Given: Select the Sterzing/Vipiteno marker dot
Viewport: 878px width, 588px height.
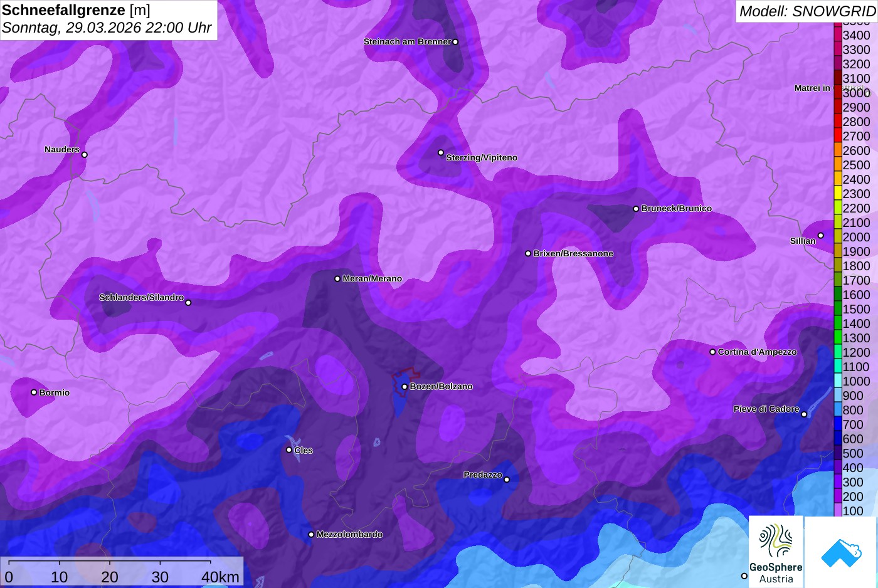Looking at the screenshot, I should 441,152.
